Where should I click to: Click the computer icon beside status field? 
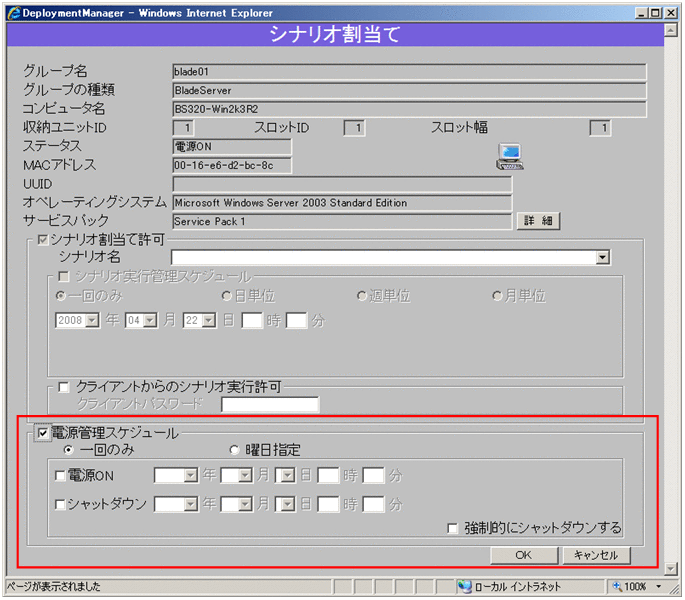(509, 156)
